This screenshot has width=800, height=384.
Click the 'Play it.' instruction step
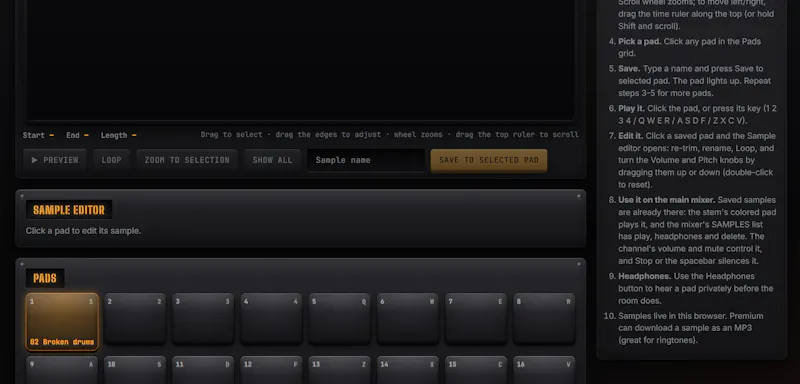pos(697,115)
